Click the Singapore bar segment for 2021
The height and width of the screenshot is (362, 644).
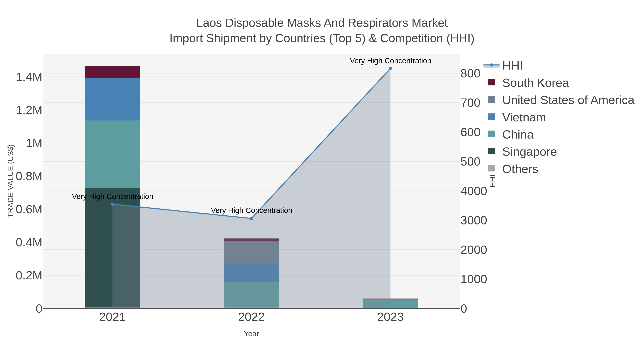[x=113, y=248]
